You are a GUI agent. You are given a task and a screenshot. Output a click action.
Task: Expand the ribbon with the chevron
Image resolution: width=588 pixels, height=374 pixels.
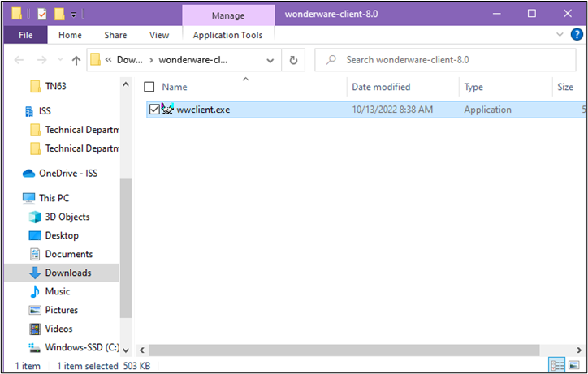tap(560, 34)
